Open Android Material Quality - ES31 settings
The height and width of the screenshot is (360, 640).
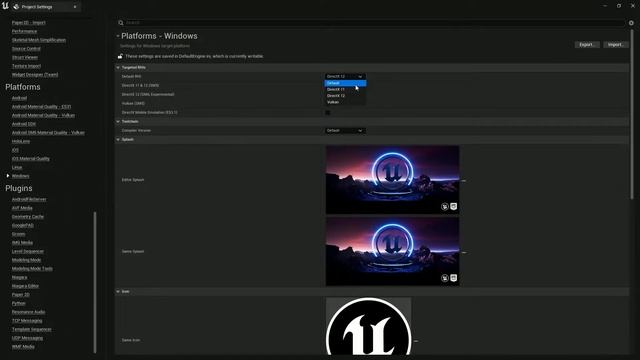pyautogui.click(x=41, y=107)
